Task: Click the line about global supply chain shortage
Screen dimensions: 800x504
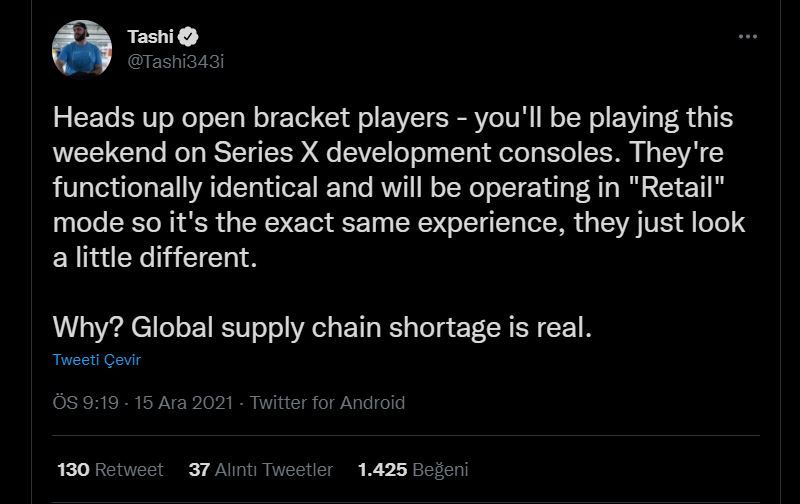Action: pos(322,327)
